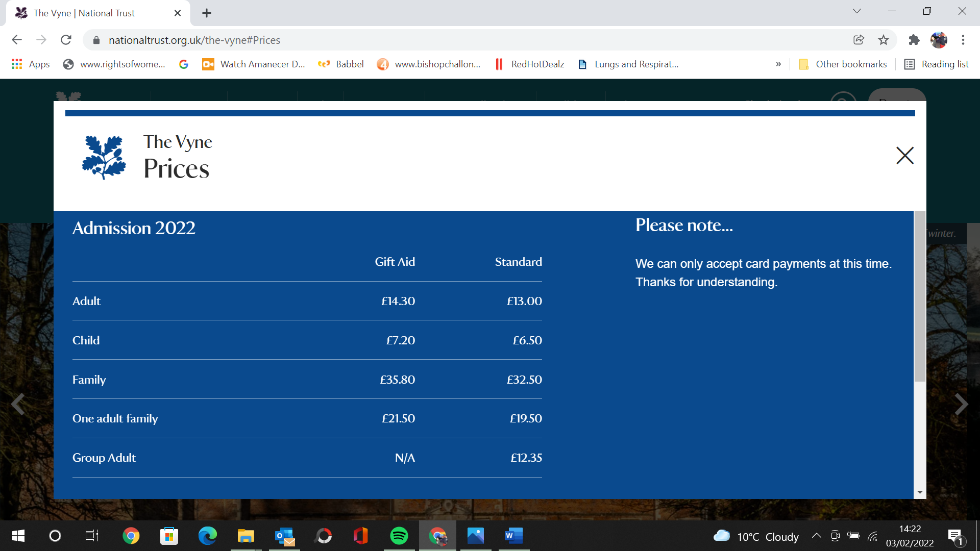Go to previous carousel image with left chevron
Image resolution: width=980 pixels, height=551 pixels.
[x=18, y=404]
